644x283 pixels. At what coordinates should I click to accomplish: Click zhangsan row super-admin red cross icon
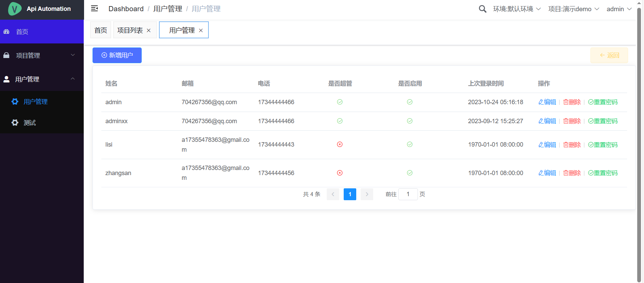pos(340,173)
